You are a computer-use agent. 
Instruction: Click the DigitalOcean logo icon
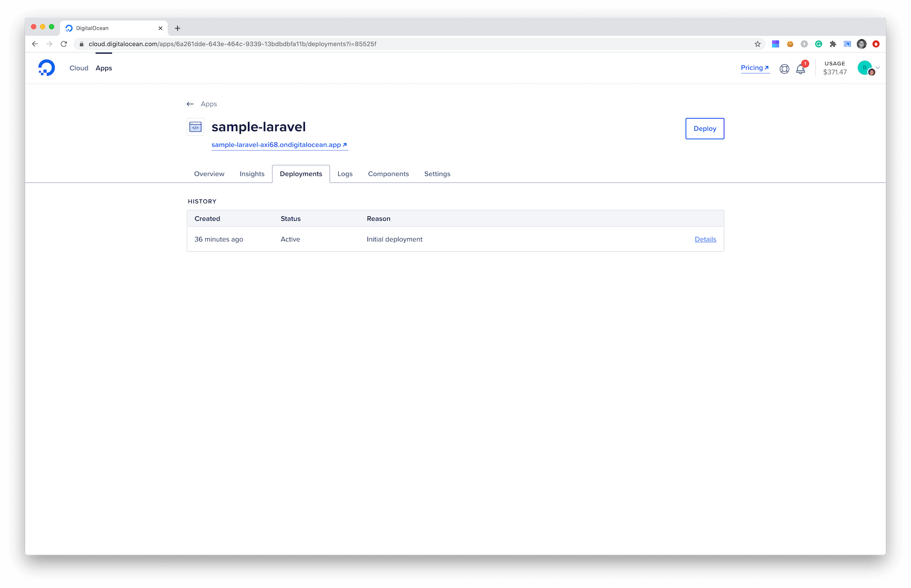pyautogui.click(x=47, y=68)
